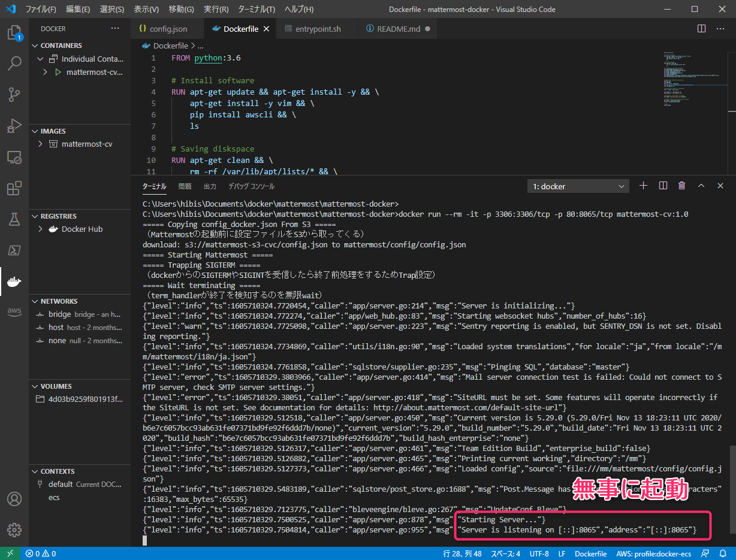The width and height of the screenshot is (736, 560).
Task: Open the 表示(V) menu
Action: pyautogui.click(x=146, y=9)
